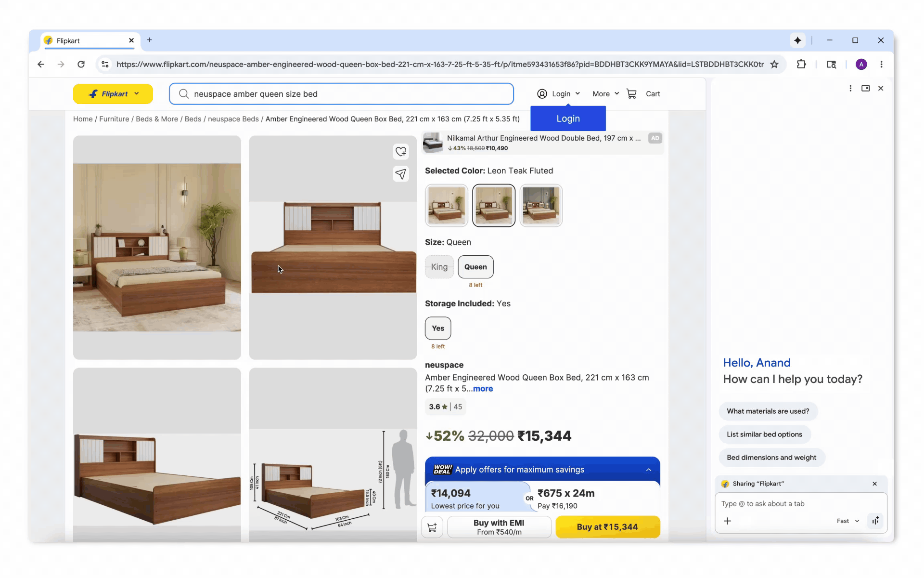Collapse the Apply offers banner chevron

click(648, 470)
